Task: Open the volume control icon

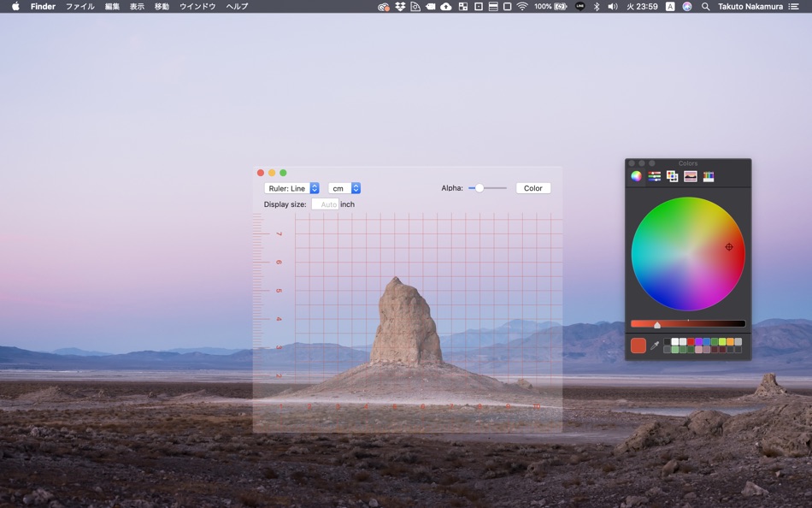Action: tap(613, 6)
